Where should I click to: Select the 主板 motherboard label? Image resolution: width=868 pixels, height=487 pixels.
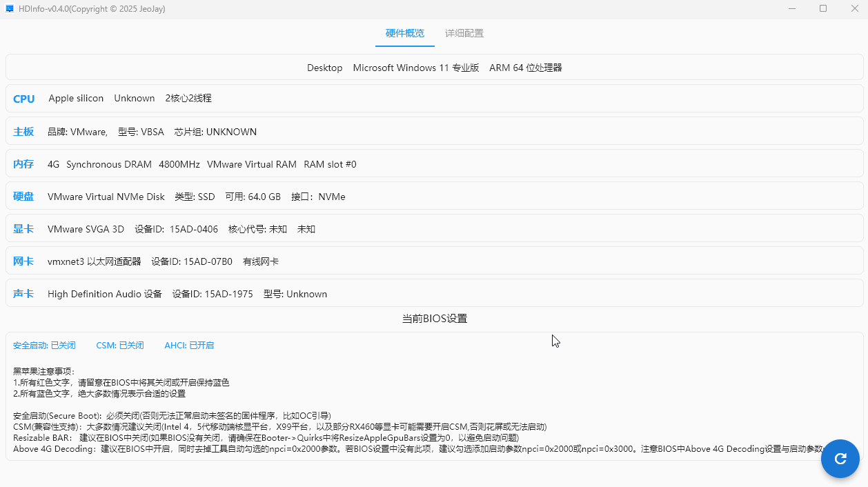pos(23,132)
